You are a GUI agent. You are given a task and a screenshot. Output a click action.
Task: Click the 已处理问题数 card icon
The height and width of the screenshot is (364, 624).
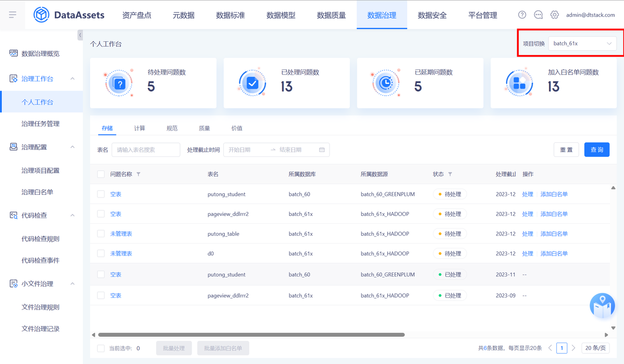pyautogui.click(x=252, y=83)
